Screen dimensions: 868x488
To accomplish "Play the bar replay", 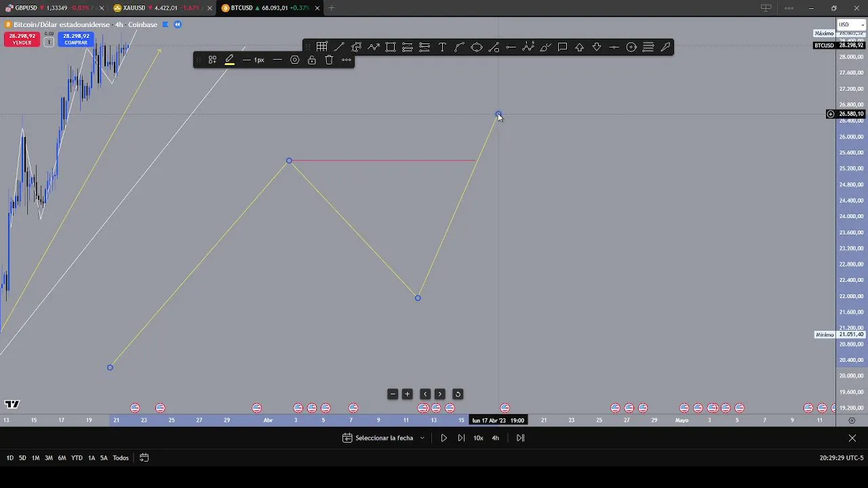I will tap(444, 438).
